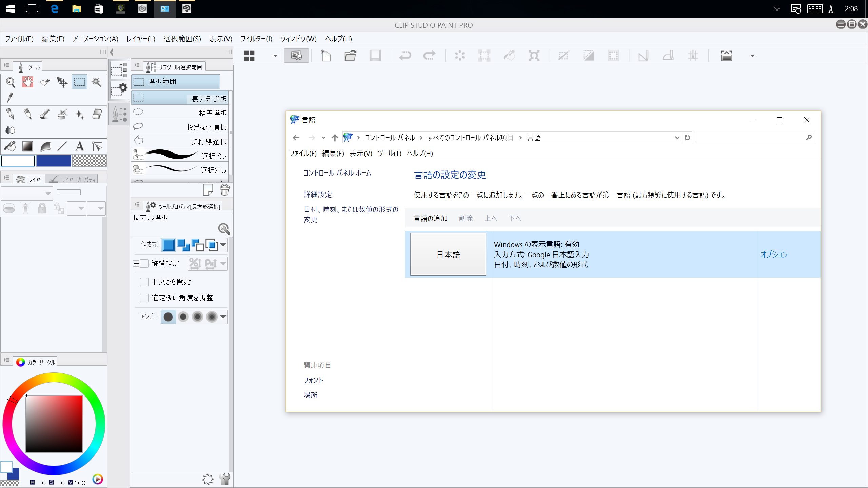Select the magnifying glass zoom tool
Viewport: 868px width, 488px height.
pos(11,82)
